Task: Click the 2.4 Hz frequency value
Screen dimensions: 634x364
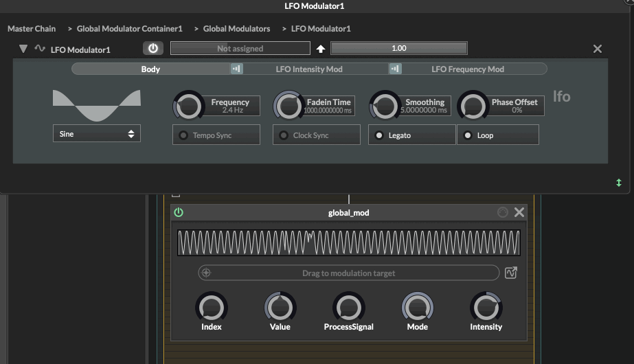Action: [232, 110]
